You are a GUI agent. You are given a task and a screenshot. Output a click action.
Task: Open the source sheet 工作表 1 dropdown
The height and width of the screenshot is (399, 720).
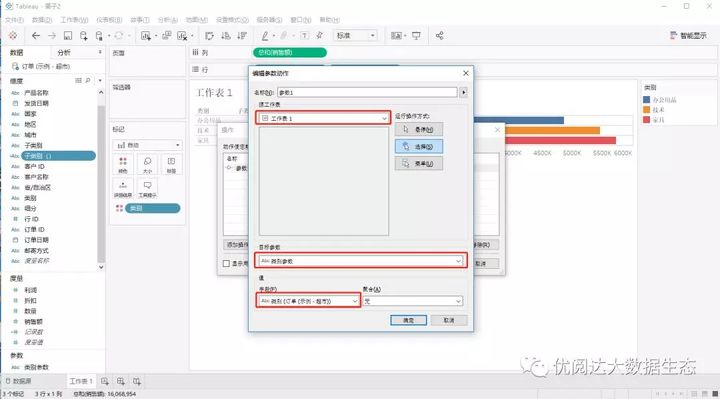pos(324,118)
